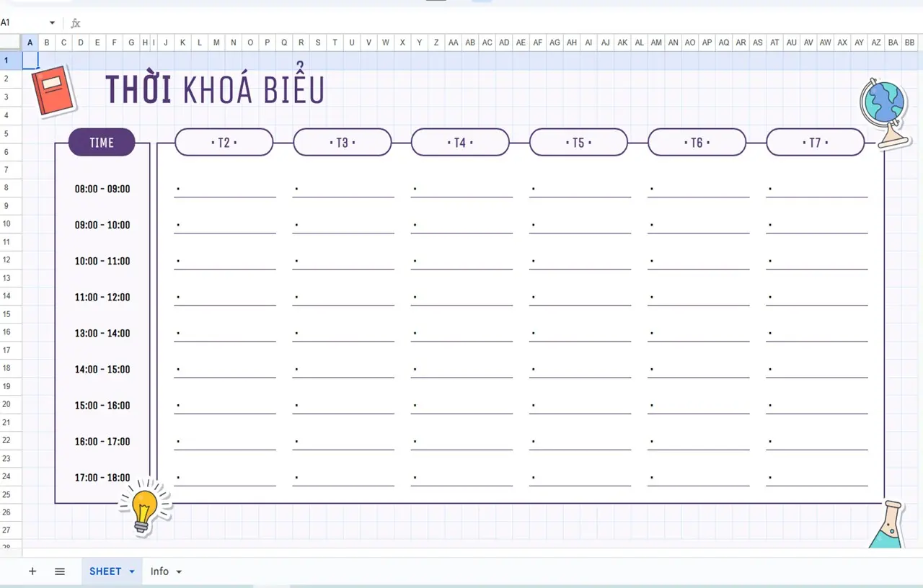Switch to the SHEET tab
923x588 pixels.
coord(105,571)
